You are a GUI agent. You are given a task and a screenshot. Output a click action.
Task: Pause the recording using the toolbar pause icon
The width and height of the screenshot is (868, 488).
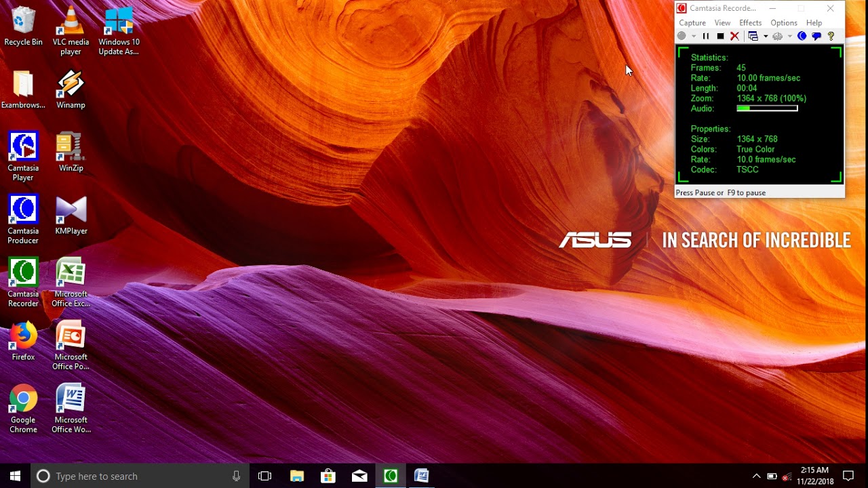706,36
